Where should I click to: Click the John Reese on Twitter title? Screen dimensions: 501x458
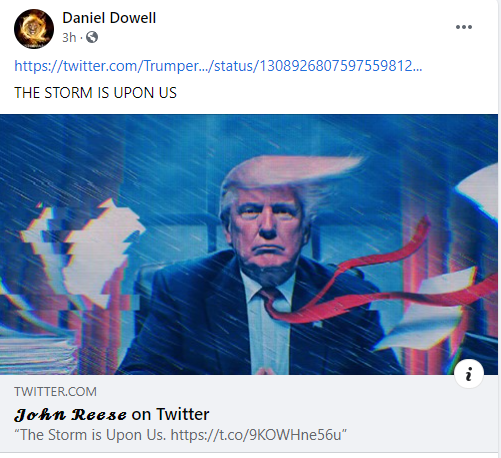pos(112,414)
